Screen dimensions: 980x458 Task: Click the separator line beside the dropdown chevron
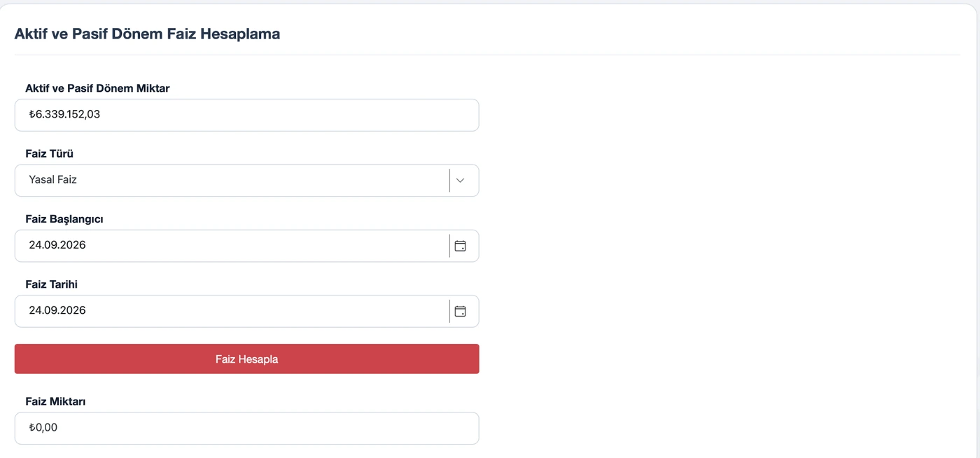(449, 180)
